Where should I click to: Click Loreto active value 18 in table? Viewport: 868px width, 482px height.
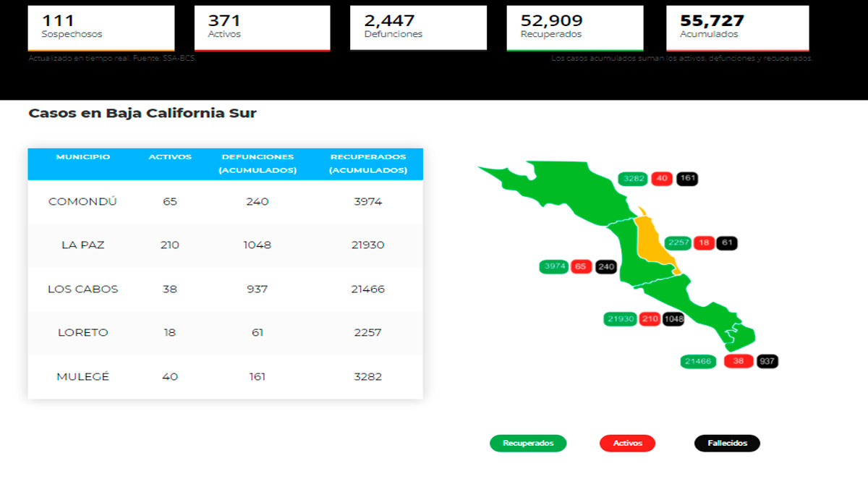point(170,332)
